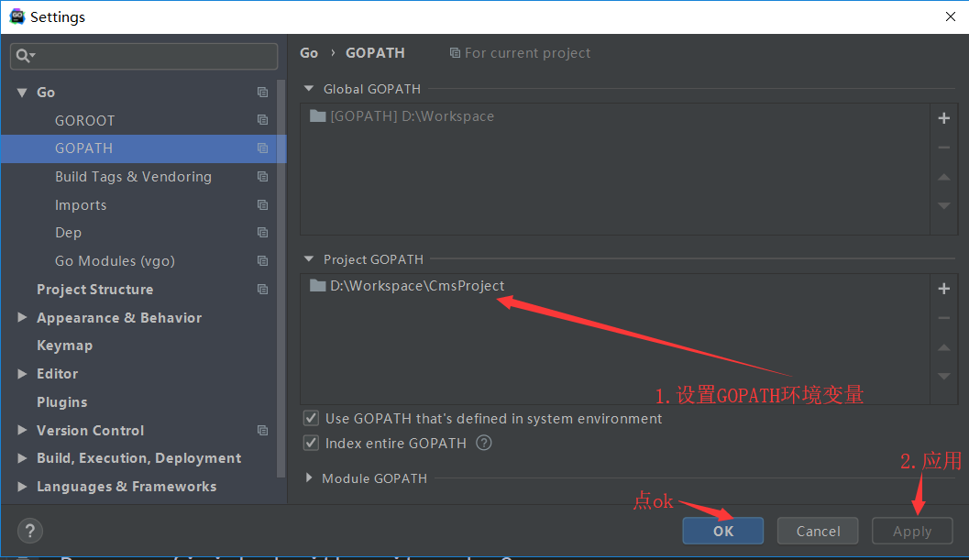Click the folder icon of D:\Workspace\CmsProject
This screenshot has width=969, height=560.
(x=318, y=286)
